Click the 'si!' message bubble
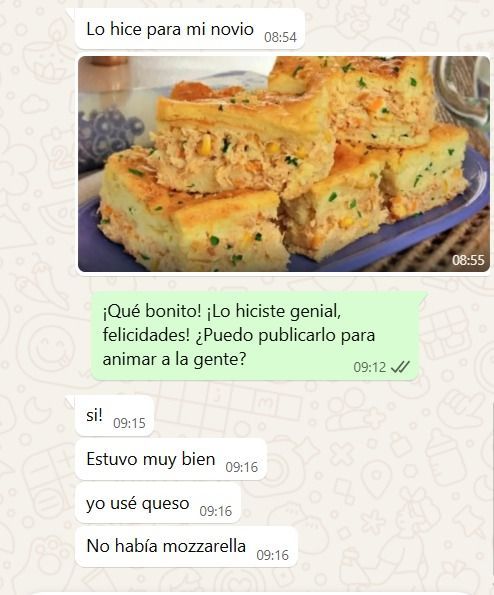The height and width of the screenshot is (595, 494). click(x=115, y=416)
